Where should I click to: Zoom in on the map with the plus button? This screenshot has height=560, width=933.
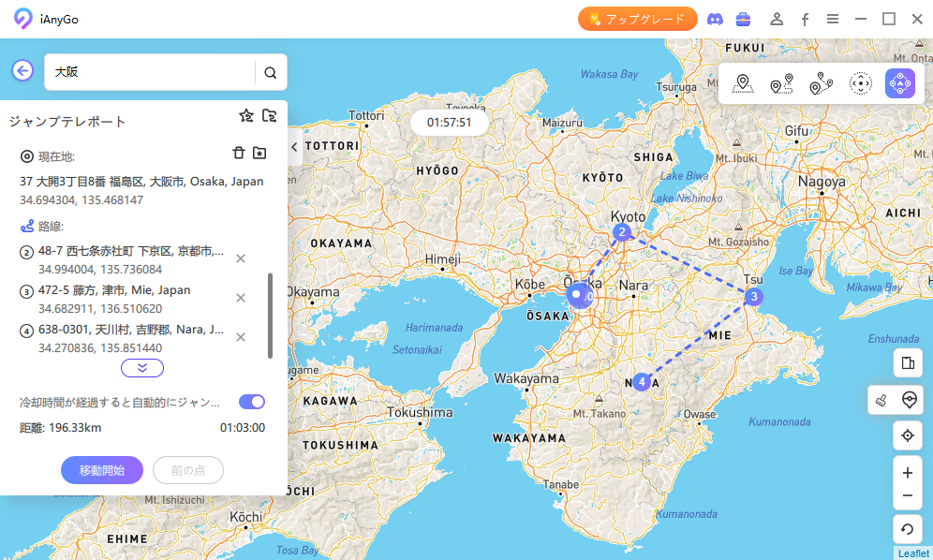pyautogui.click(x=907, y=473)
